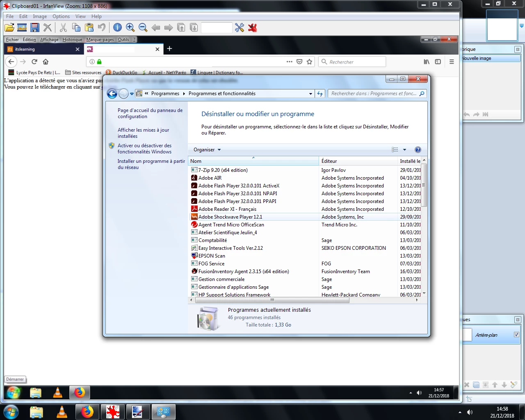Open Firefox from the Windows taskbar
The image size is (525, 420).
point(87,412)
